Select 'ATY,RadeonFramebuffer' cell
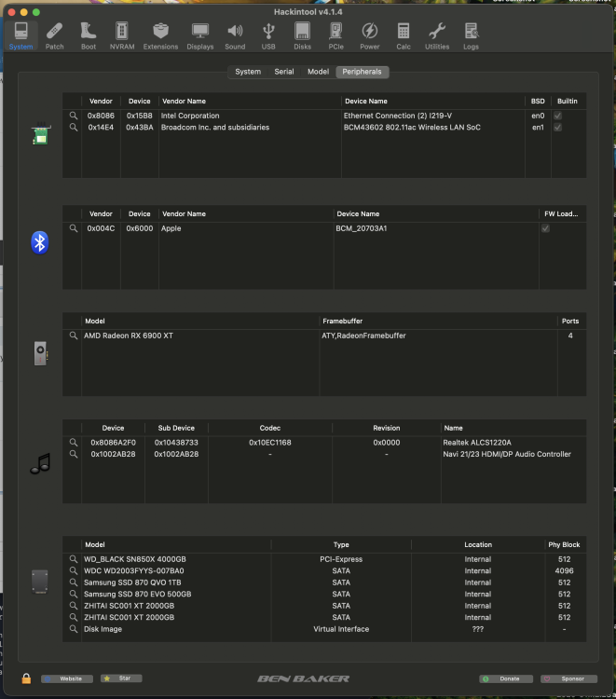 click(363, 336)
